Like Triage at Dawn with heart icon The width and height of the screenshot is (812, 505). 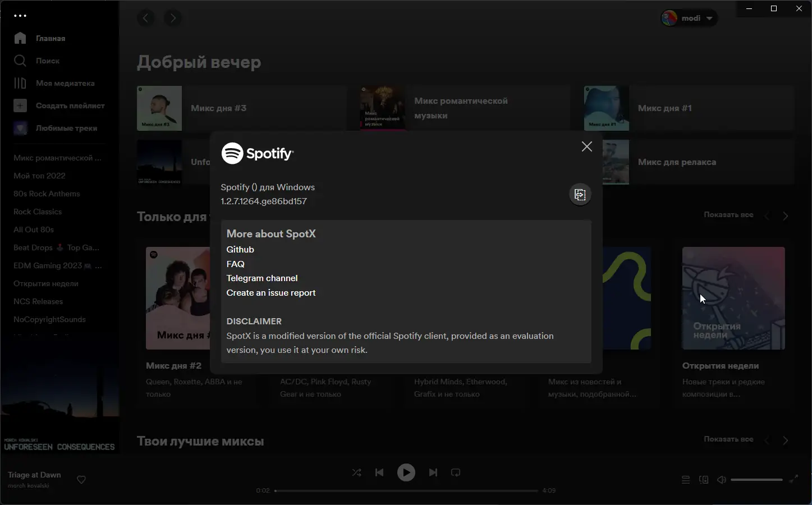(x=81, y=480)
